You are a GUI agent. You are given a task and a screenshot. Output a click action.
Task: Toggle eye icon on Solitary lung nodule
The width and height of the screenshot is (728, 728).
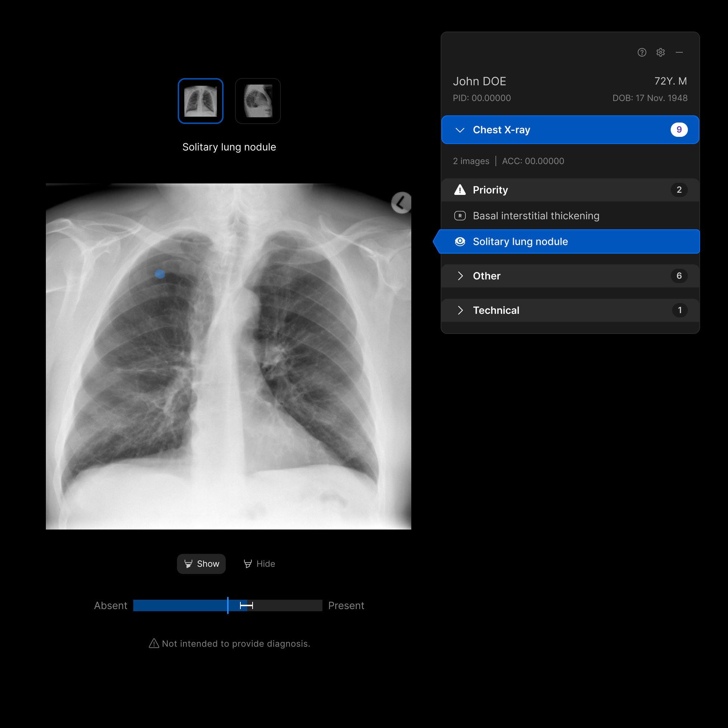(x=460, y=241)
